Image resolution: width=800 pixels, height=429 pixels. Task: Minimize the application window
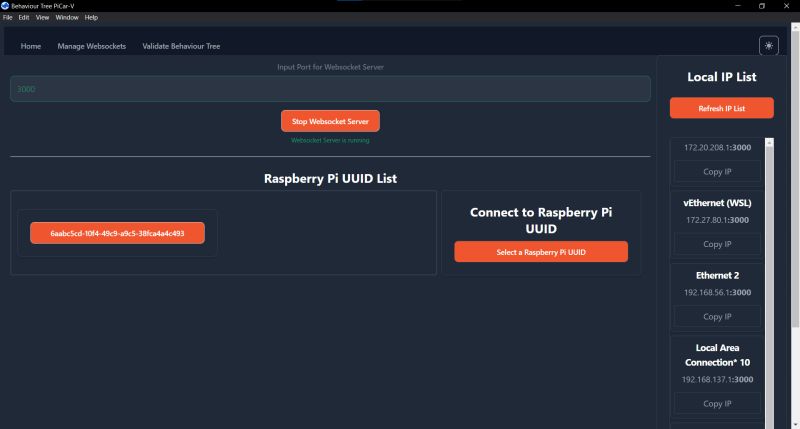coord(738,6)
